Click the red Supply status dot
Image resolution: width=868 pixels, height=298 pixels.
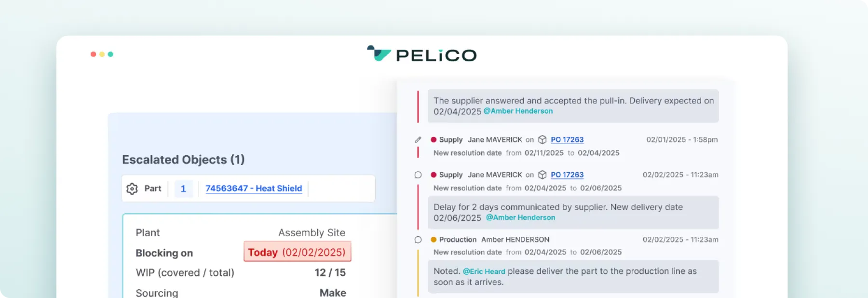[x=434, y=139]
